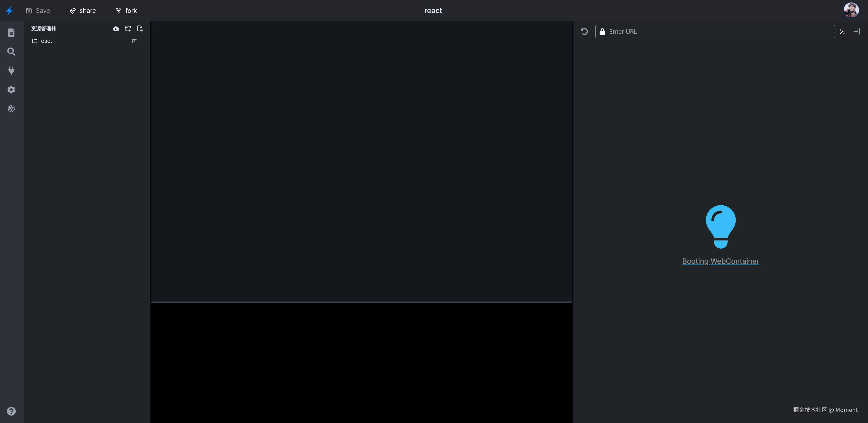Delete the react folder with the trash icon
The width and height of the screenshot is (868, 423).
[x=134, y=41]
